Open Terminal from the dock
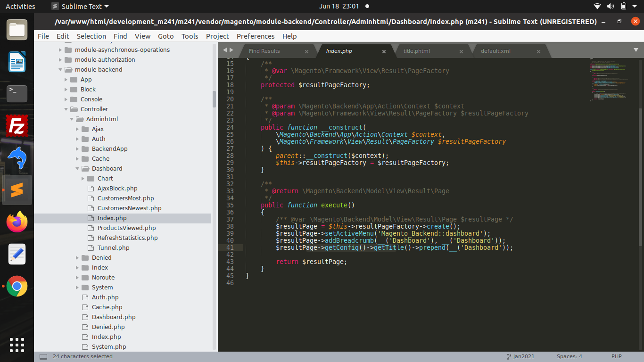644x362 pixels. [17, 94]
